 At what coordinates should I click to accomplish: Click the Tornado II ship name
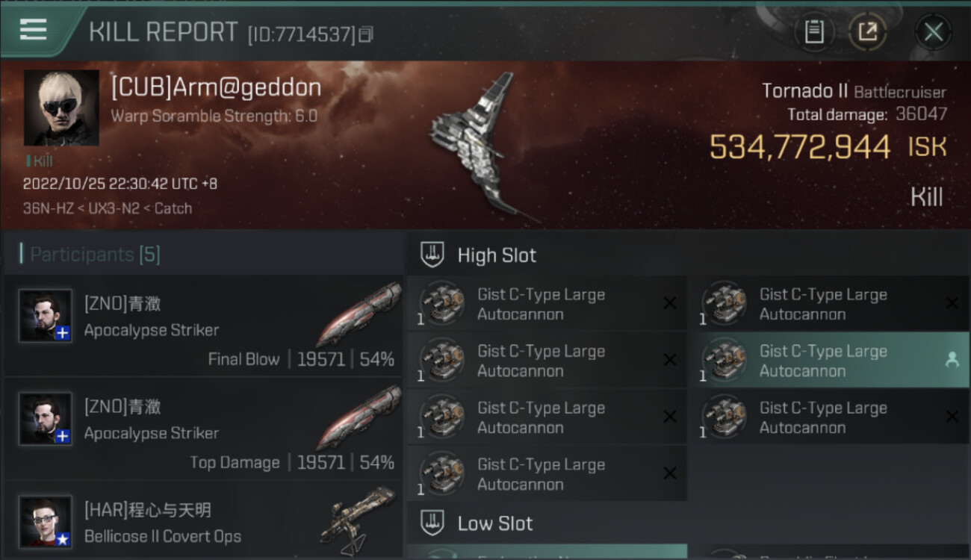pos(804,91)
